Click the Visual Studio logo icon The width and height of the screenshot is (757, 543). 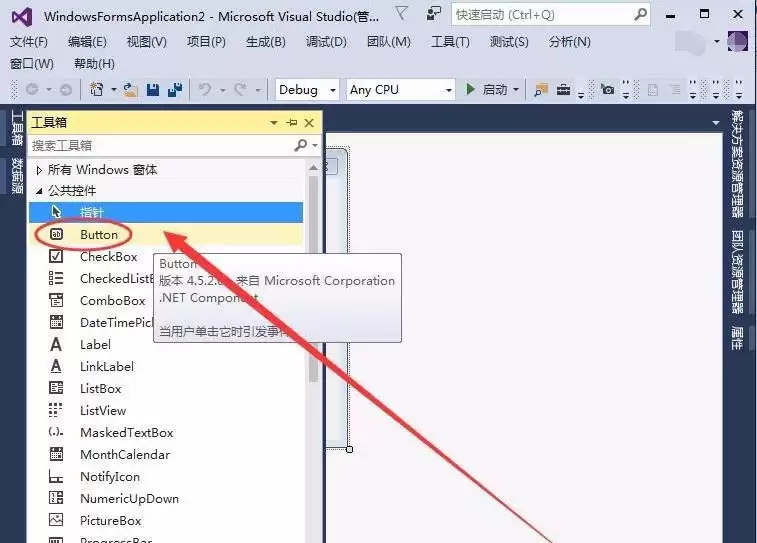click(22, 17)
